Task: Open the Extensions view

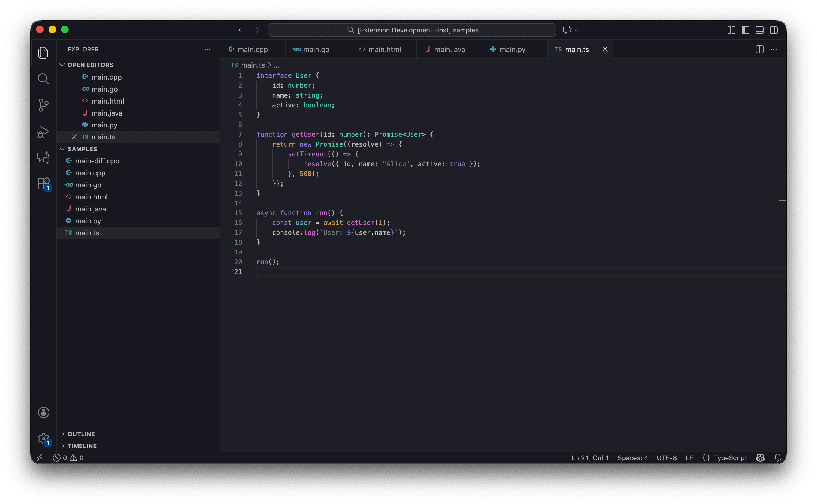Action: [43, 183]
